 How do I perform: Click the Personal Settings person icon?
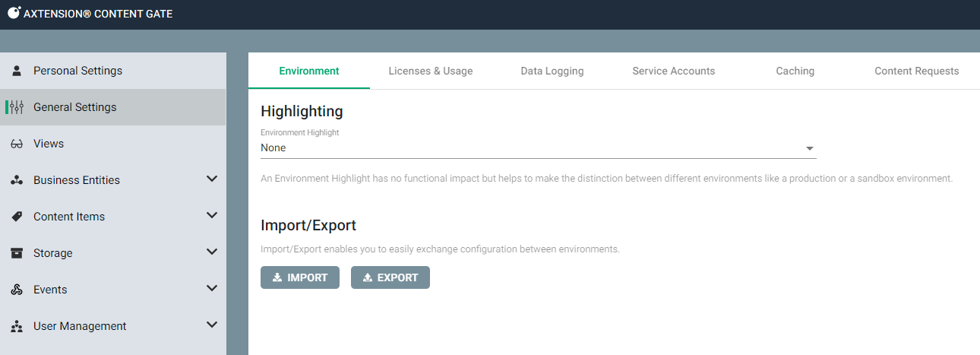(x=17, y=71)
